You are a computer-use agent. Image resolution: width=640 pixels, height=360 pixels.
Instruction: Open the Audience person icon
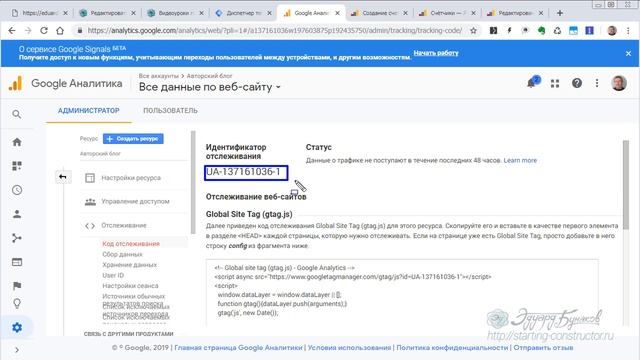click(x=17, y=214)
